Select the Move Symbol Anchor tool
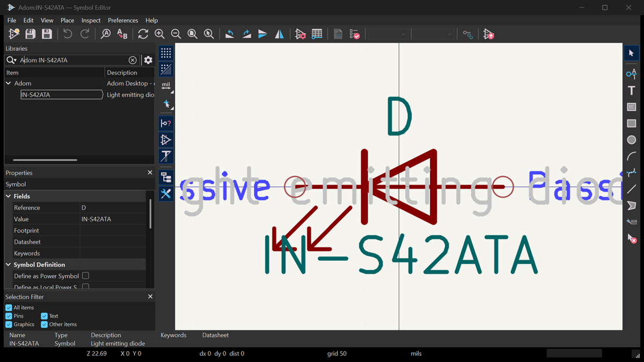The image size is (644, 362). [x=632, y=221]
